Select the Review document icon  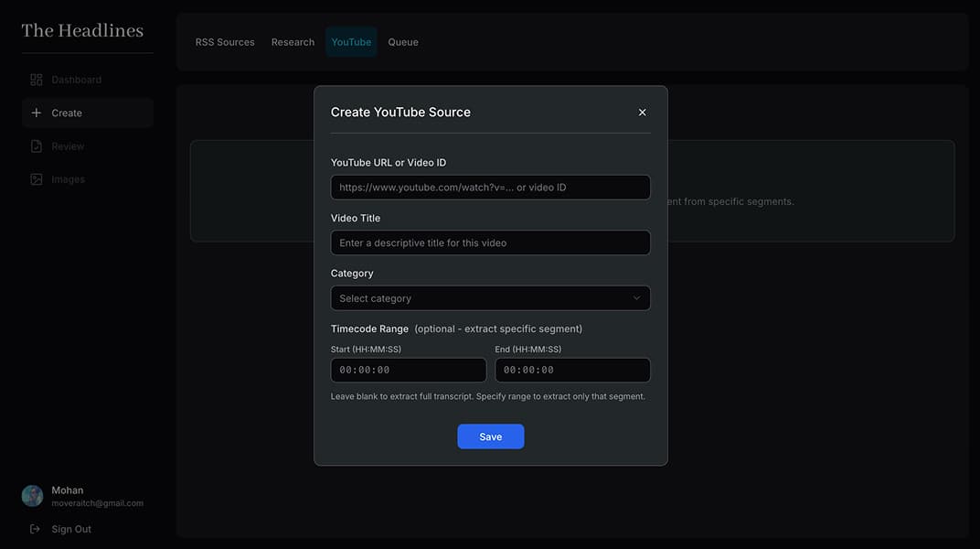(x=36, y=145)
